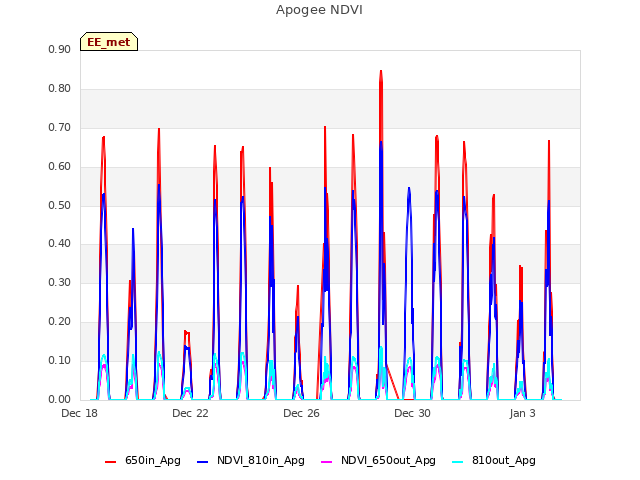The width and height of the screenshot is (640, 480).
Task: Click the 0.30 y-axis label
Action: (60, 282)
